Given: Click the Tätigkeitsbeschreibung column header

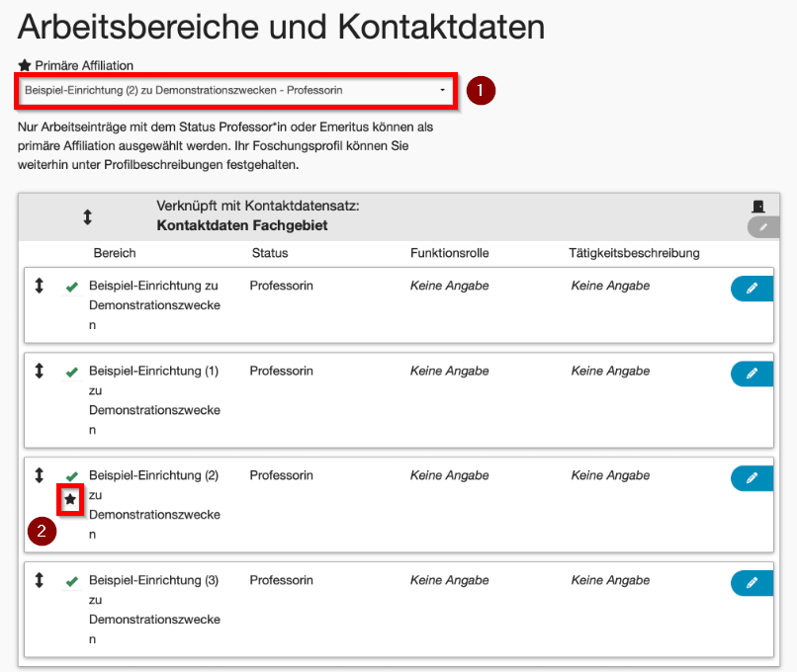Looking at the screenshot, I should (x=634, y=253).
